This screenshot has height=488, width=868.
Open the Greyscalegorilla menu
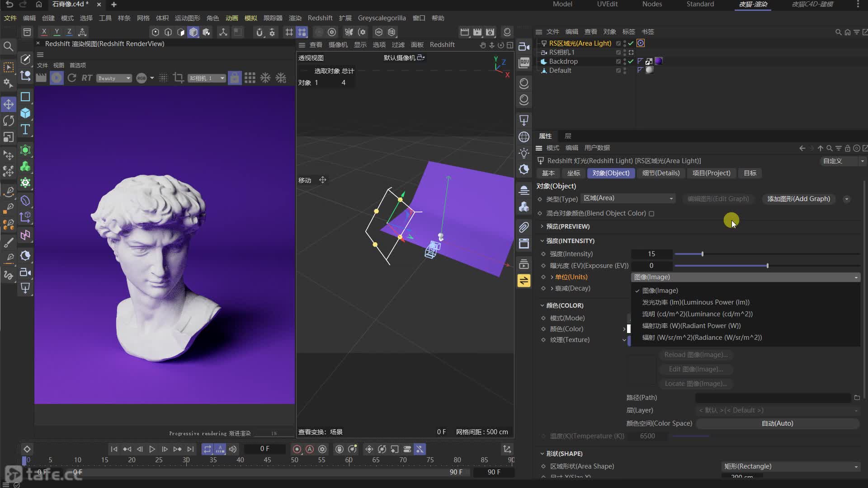pos(382,18)
